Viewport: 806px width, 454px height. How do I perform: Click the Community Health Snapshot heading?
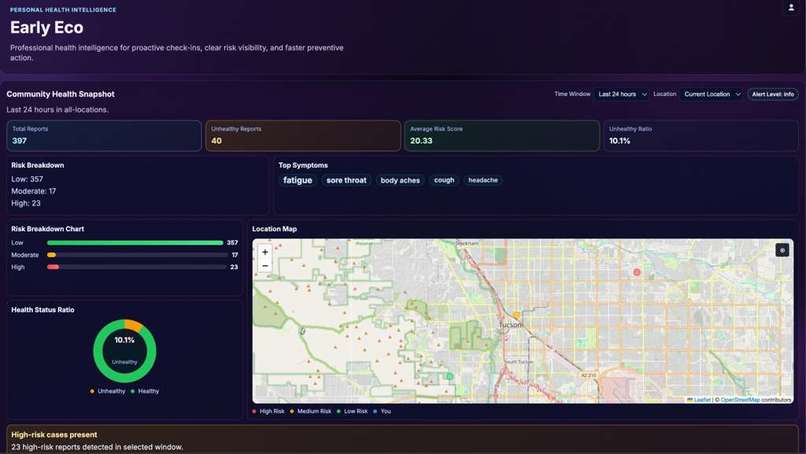tap(61, 94)
